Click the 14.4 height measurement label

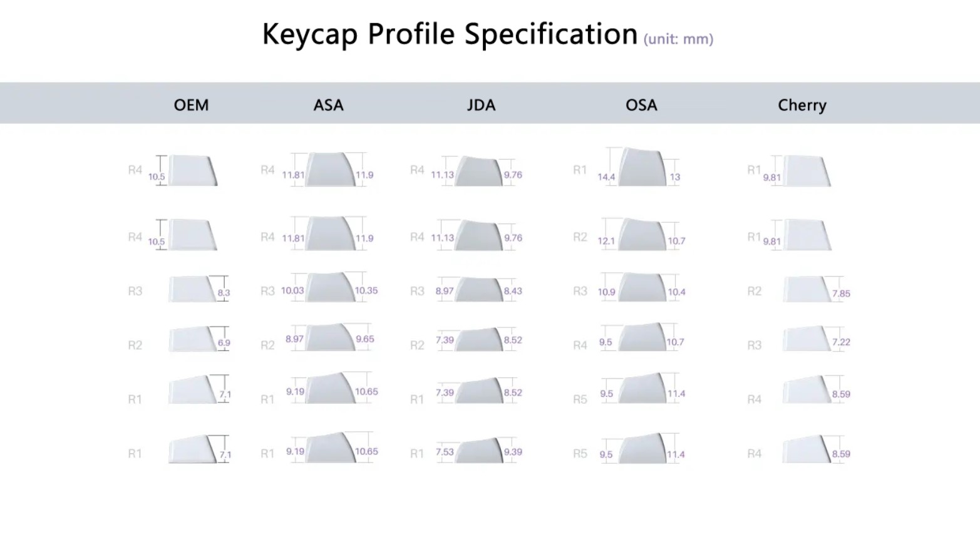(606, 177)
